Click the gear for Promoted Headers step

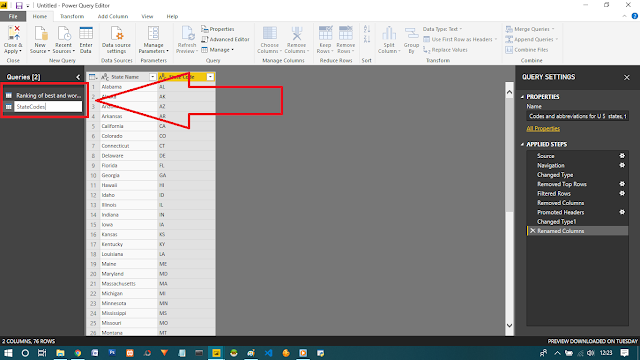click(x=622, y=212)
